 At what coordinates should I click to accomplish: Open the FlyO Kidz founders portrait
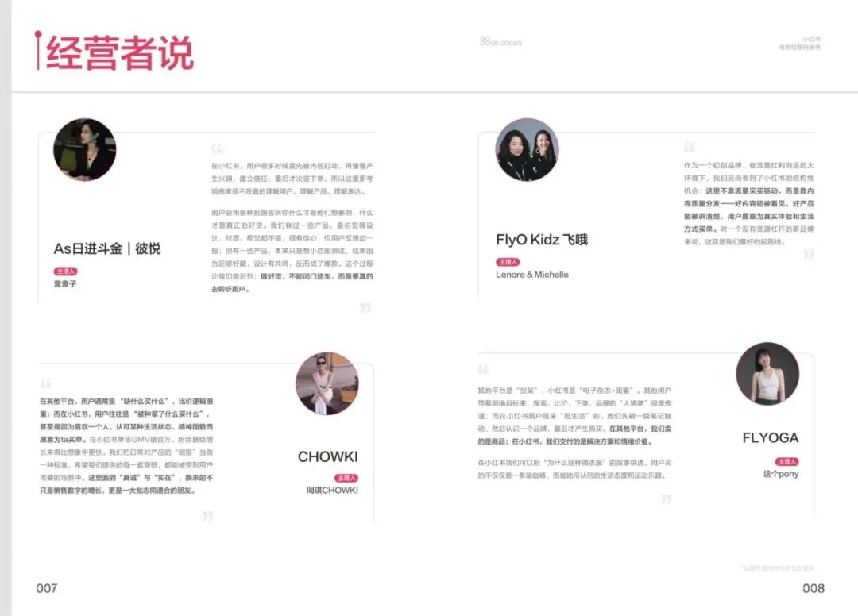pyautogui.click(x=527, y=149)
